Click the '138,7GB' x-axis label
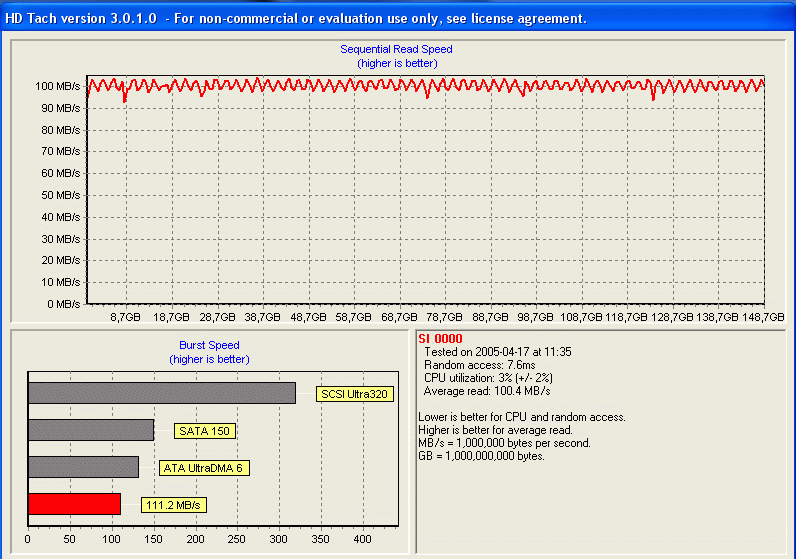Viewport: 796px width, 559px height. tap(717, 317)
